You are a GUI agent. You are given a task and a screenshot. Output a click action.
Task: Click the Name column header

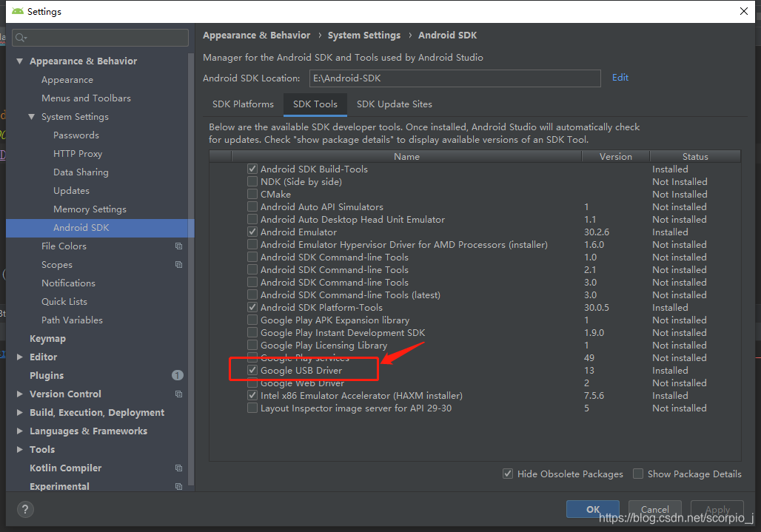click(406, 157)
